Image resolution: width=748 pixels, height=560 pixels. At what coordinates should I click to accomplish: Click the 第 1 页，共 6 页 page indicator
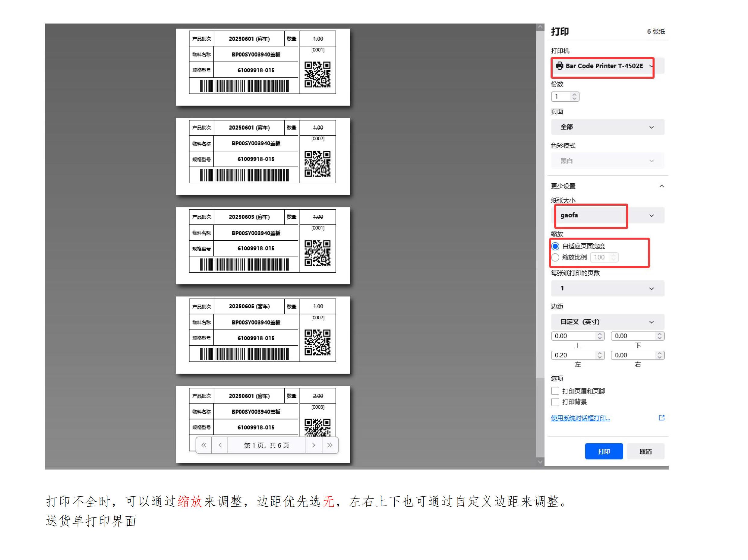[267, 445]
